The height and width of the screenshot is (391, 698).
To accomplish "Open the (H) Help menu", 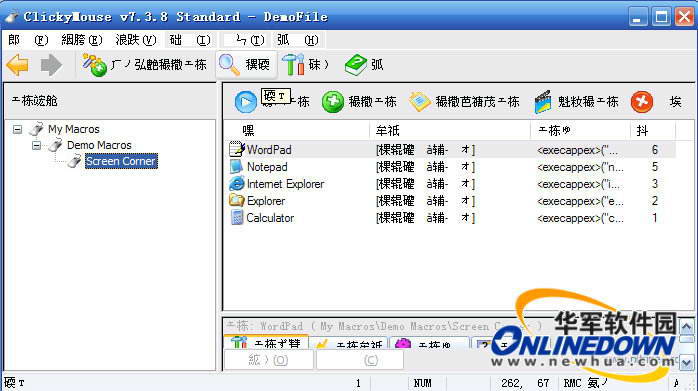I will coord(298,40).
